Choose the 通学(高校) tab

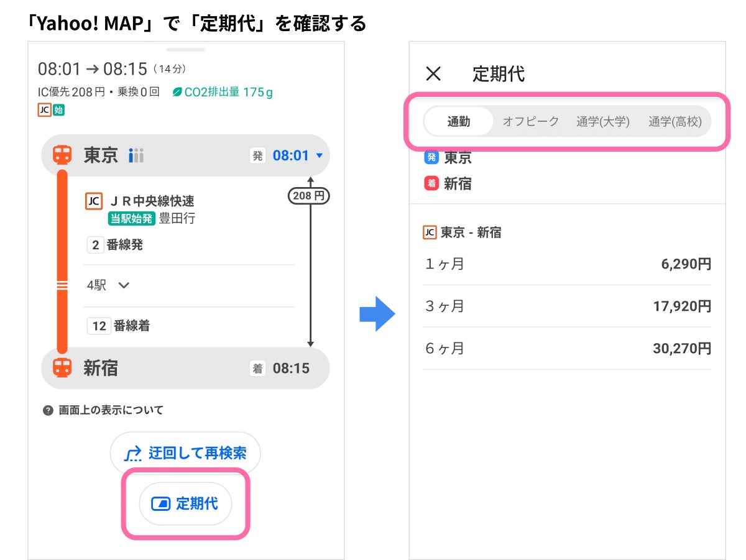tap(675, 122)
